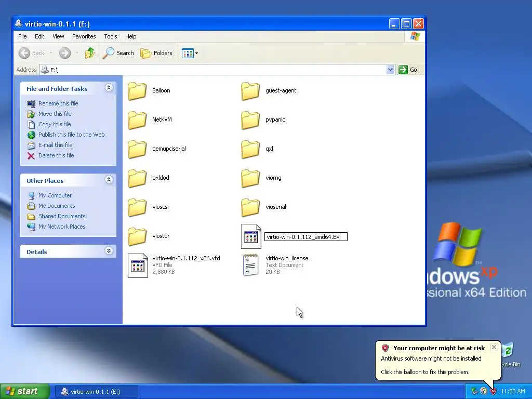Click E-mail this file link
Screen dimensions: 532x399
click(55, 145)
